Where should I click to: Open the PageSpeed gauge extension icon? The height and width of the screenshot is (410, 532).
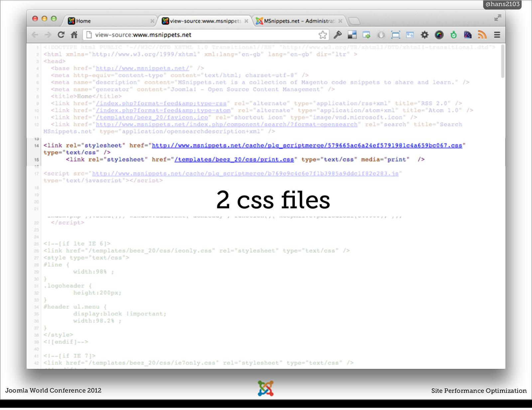point(468,35)
